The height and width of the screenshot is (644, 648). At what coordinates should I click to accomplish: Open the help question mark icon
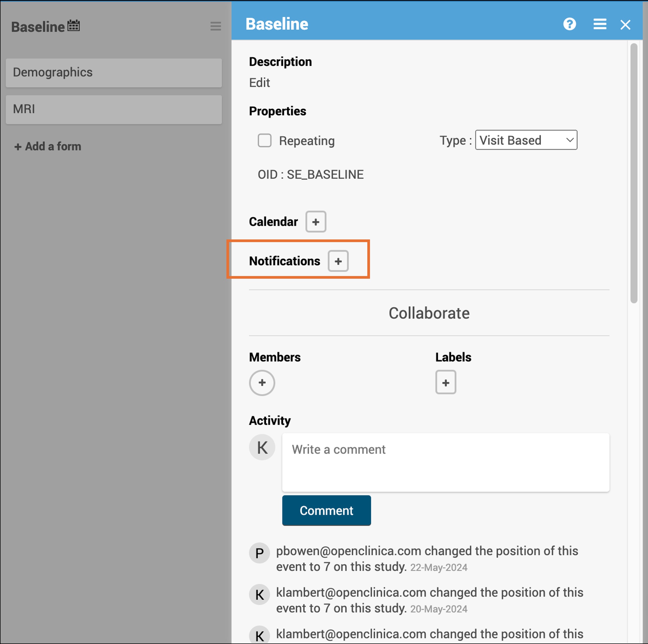(569, 24)
